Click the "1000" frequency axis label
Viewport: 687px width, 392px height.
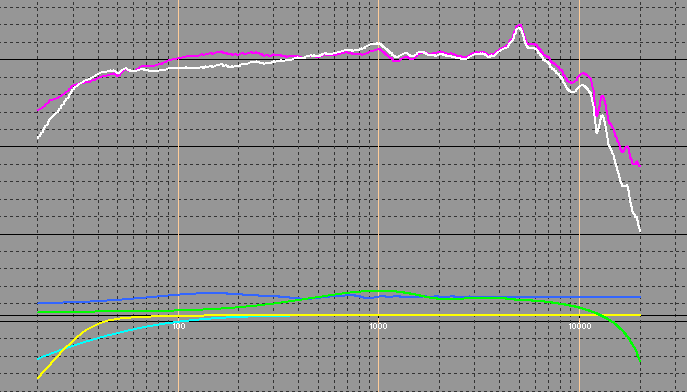click(379, 326)
